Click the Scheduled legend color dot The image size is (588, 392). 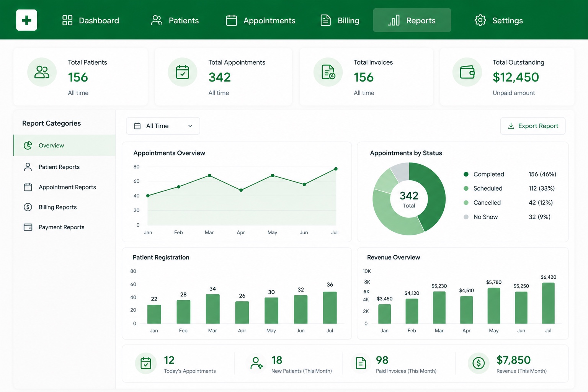[x=466, y=188]
